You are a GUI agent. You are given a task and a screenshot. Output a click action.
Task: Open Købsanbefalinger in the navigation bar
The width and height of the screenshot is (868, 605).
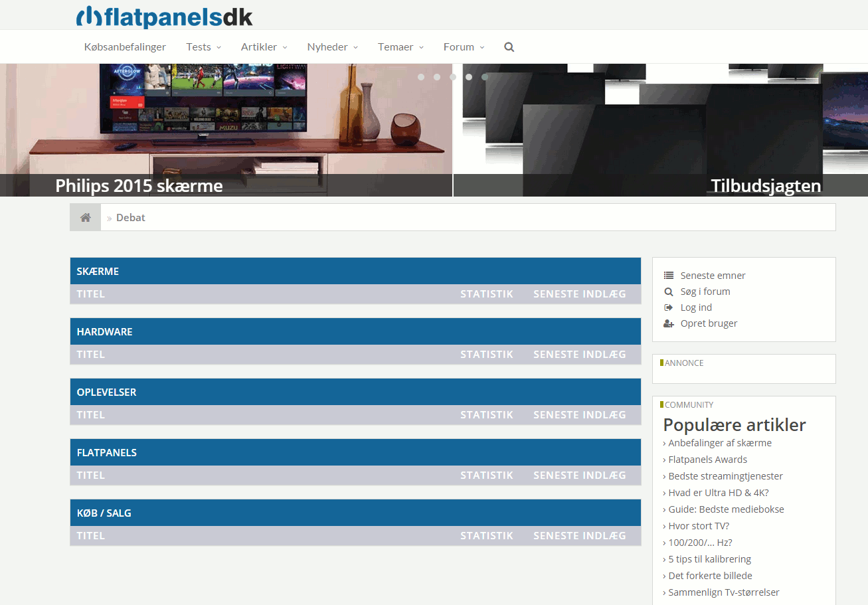(125, 47)
